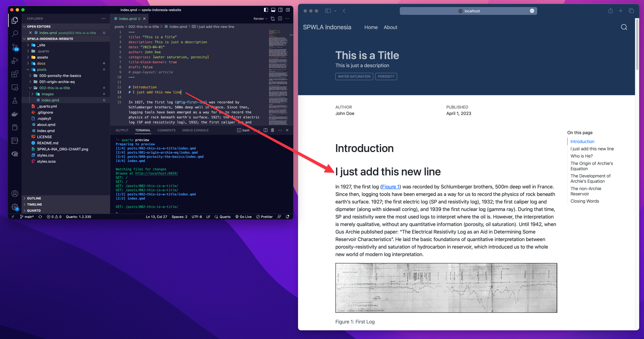Screen dimensions: 644x339
Task: Open editor More Actions ellipsis menu
Action: coord(287,19)
